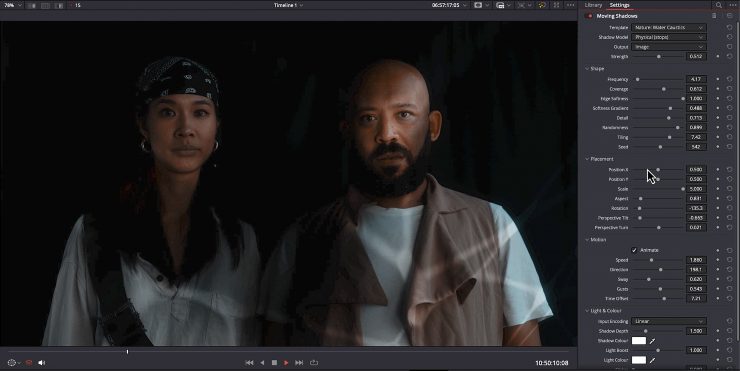Reset all Moving Shadows settings icon
Viewport: 740px width, 371px height.
pyautogui.click(x=730, y=16)
